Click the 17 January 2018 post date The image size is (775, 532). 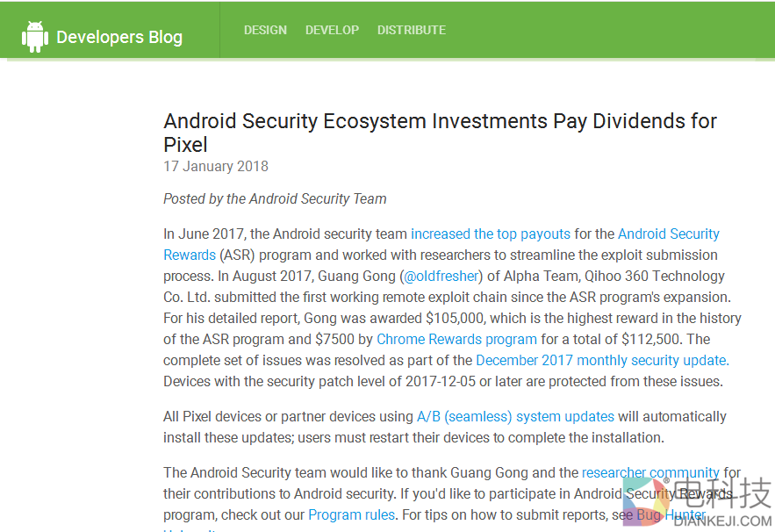(x=216, y=166)
